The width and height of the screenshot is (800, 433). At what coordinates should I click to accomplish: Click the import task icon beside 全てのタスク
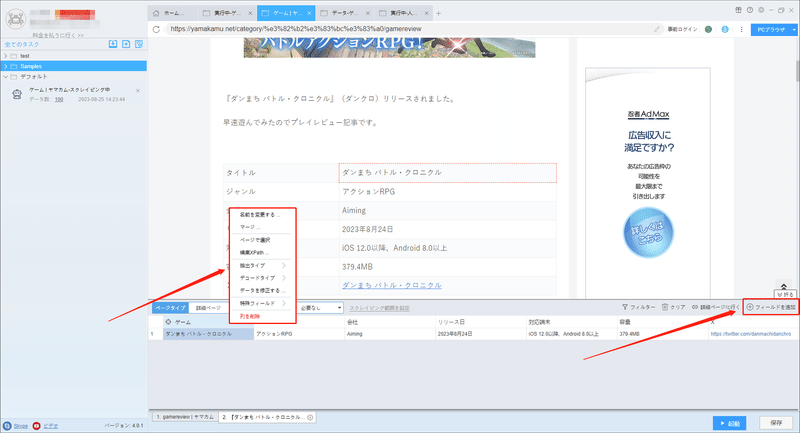[x=113, y=44]
